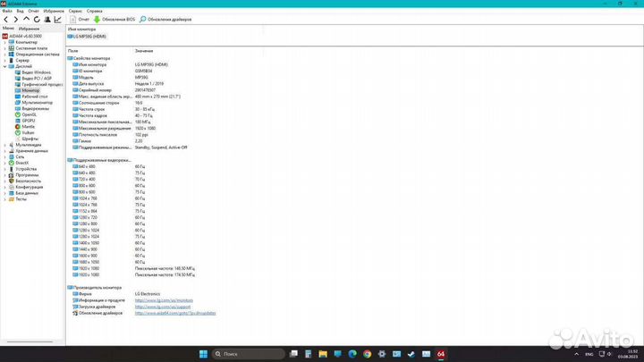Open the GPGPU tree item
Viewport: 644px width, 362px height.
tap(25, 121)
